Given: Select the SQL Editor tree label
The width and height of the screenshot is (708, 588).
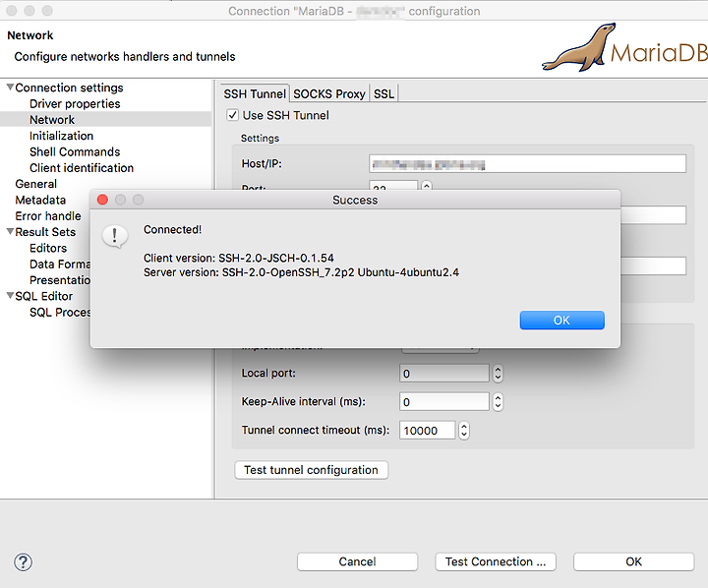Looking at the screenshot, I should (x=44, y=296).
